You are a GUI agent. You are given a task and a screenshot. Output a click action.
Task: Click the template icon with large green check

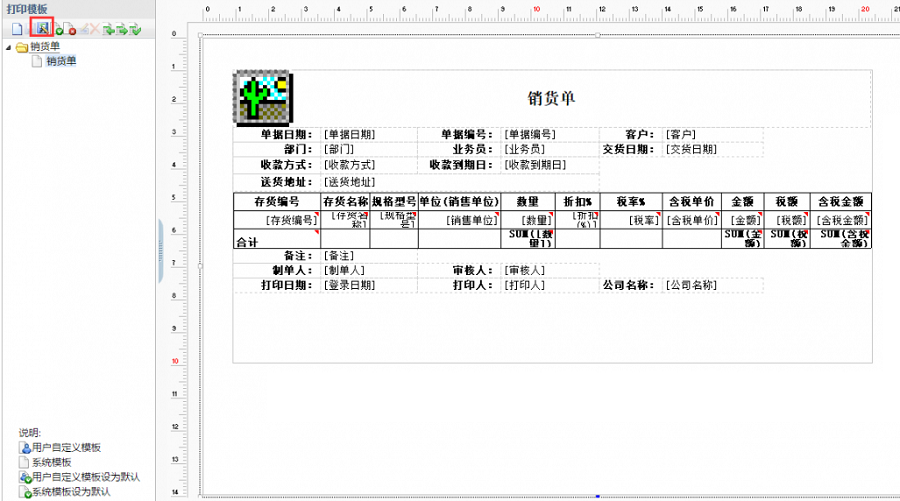[135, 29]
